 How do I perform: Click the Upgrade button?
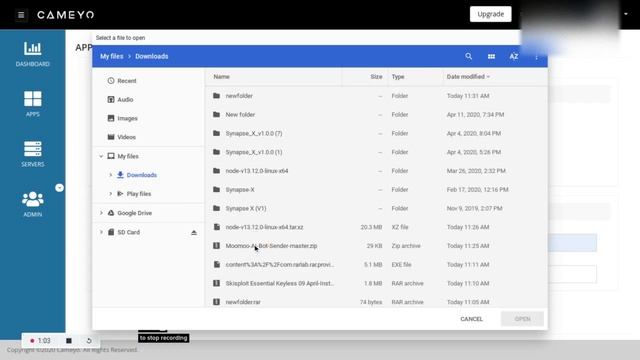tap(490, 14)
